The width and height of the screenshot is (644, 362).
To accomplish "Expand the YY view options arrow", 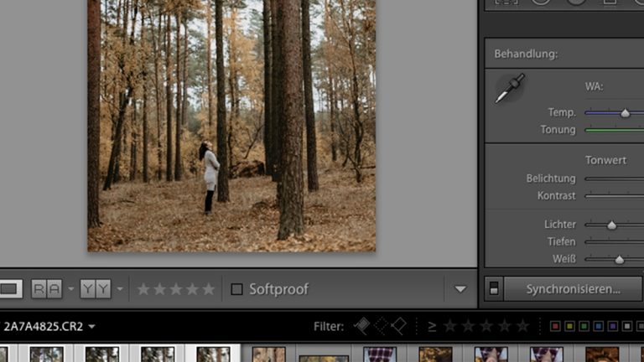I will click(x=120, y=289).
